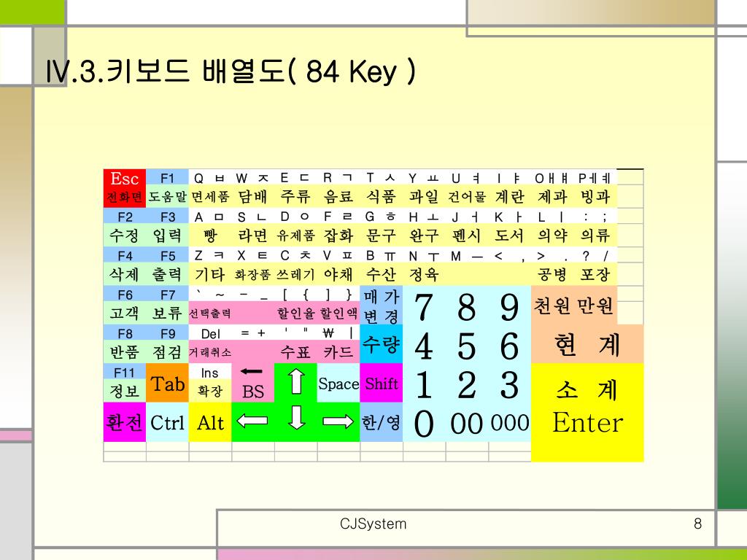Click the yellow 소계 Enter key
This screenshot has width=747, height=560.
coord(587,413)
